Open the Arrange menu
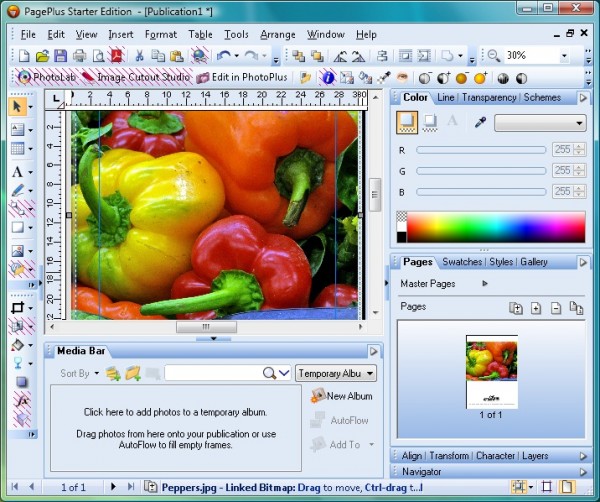 (278, 35)
